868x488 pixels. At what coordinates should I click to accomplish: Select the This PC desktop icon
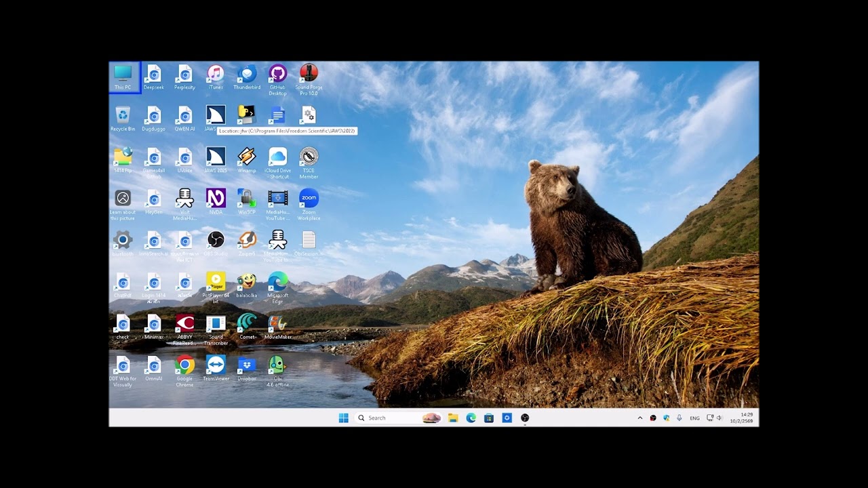(123, 77)
